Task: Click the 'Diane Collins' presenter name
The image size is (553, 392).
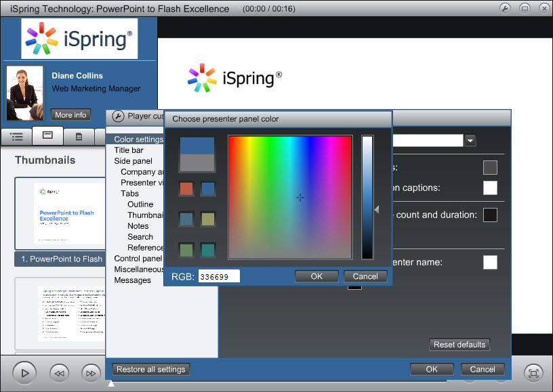Action: pyautogui.click(x=77, y=75)
